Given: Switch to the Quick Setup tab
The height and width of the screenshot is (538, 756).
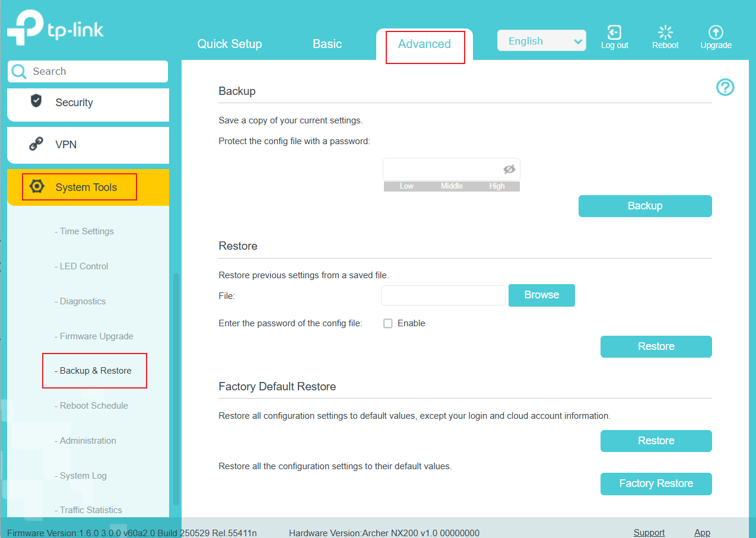Looking at the screenshot, I should (x=230, y=44).
